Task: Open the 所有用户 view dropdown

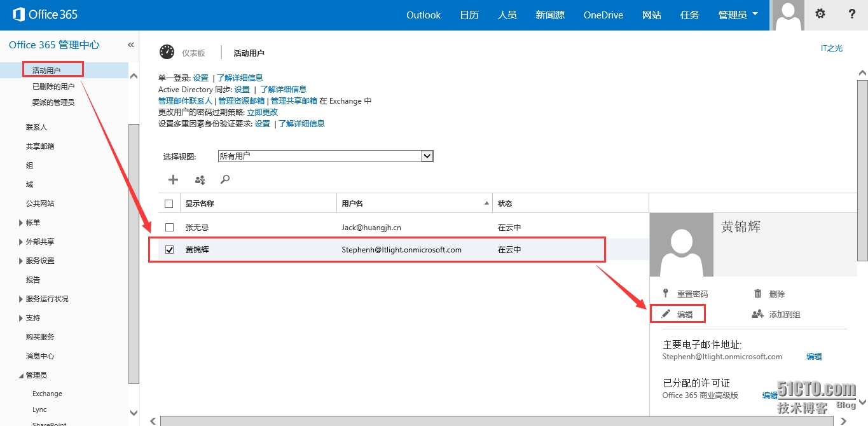Action: [x=427, y=156]
